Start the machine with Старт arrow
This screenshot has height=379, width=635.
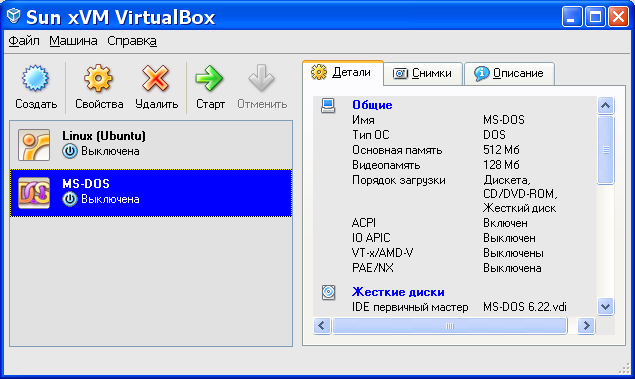coord(209,78)
